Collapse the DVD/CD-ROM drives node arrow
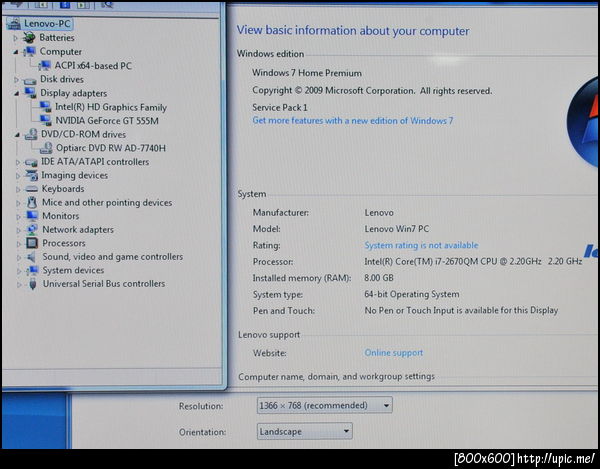 pyautogui.click(x=17, y=135)
